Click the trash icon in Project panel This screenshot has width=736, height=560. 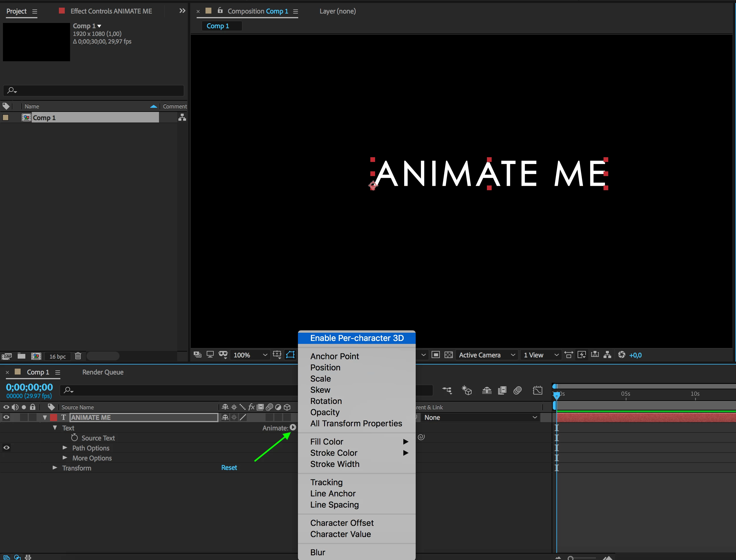point(78,356)
